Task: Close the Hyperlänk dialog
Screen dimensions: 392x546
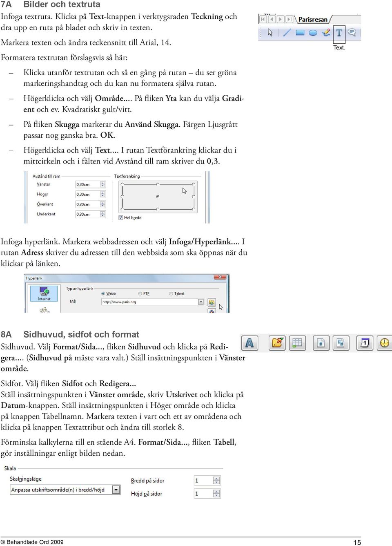Action: [220, 277]
